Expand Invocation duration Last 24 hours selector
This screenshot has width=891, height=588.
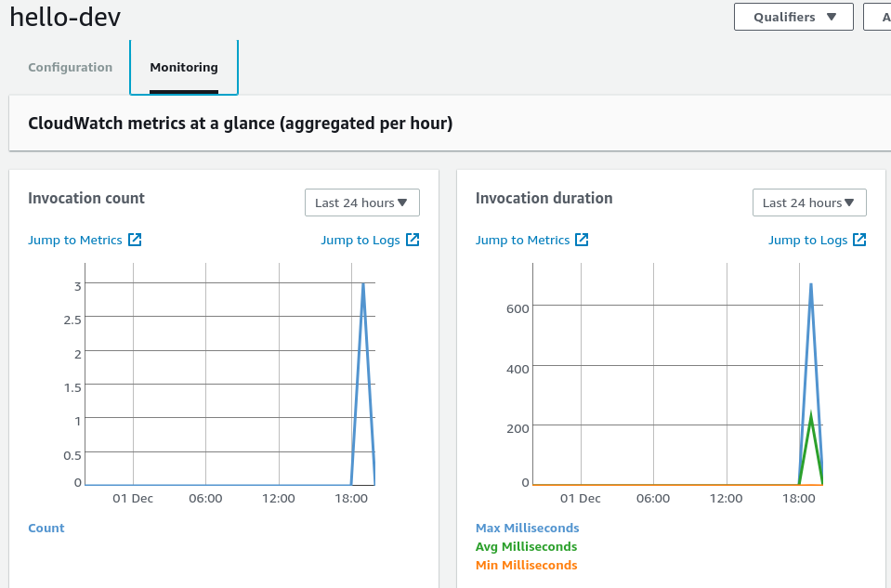[809, 203]
